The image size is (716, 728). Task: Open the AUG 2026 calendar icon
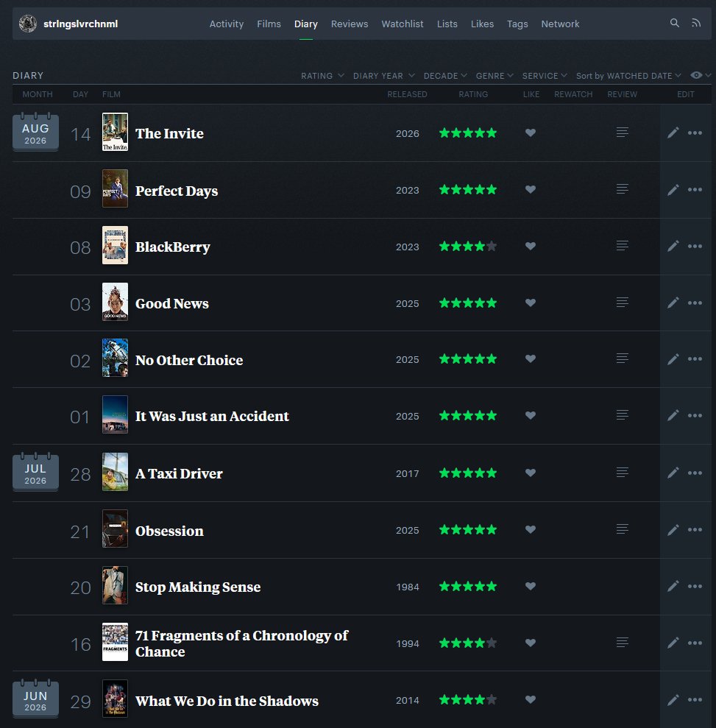[35, 132]
